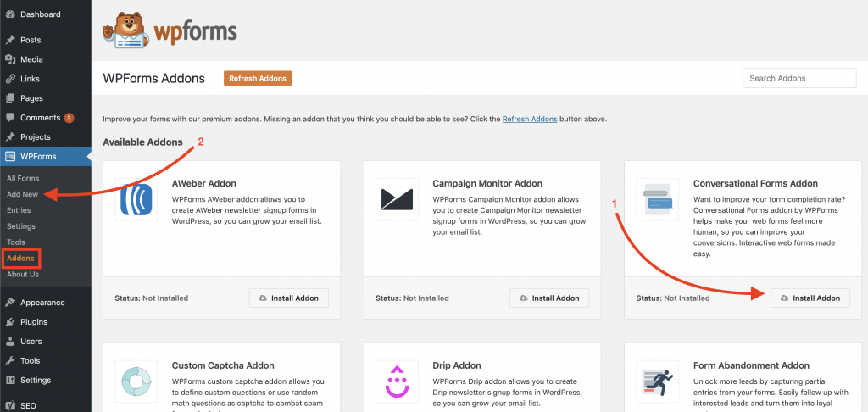Click the Media icon in sidebar

click(10, 59)
